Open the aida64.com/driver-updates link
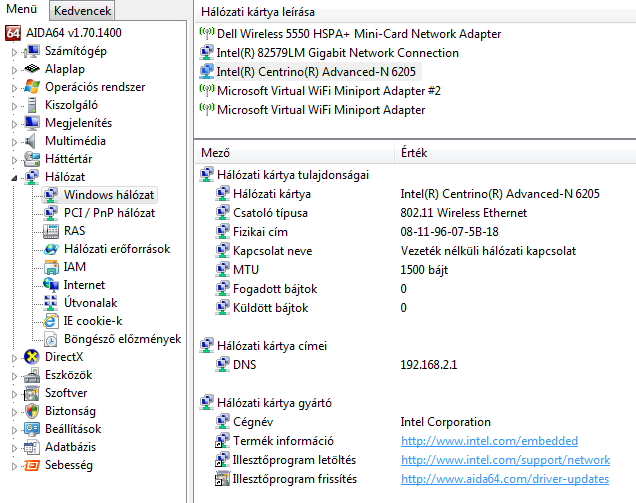This screenshot has height=503, width=636. [x=505, y=479]
